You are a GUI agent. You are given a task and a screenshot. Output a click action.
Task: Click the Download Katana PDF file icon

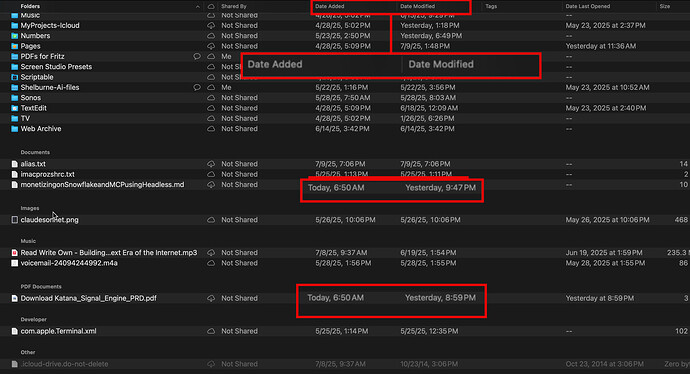tap(15, 298)
